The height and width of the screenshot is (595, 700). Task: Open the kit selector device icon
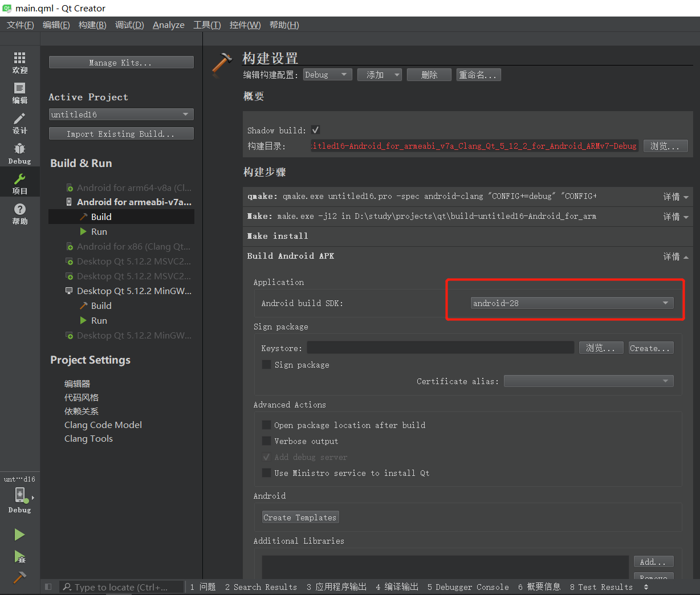(20, 495)
